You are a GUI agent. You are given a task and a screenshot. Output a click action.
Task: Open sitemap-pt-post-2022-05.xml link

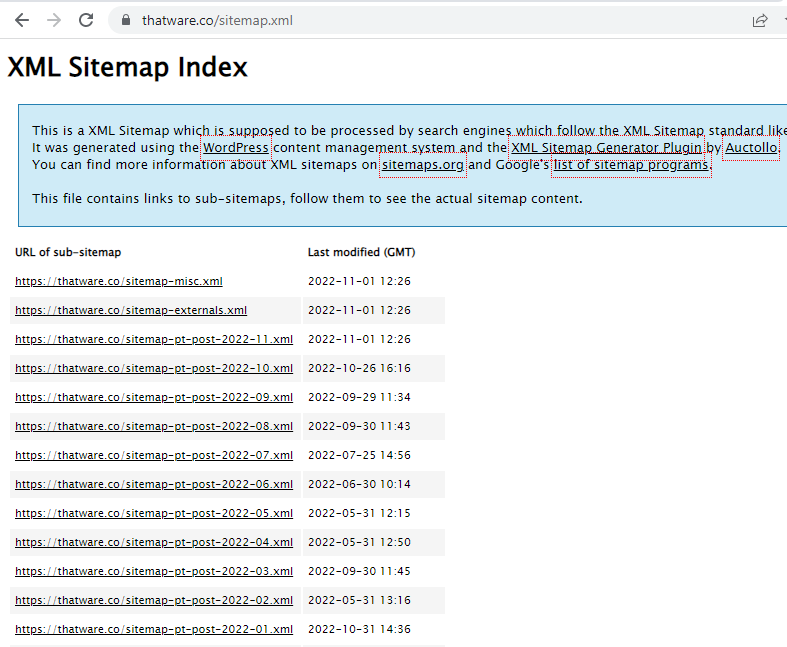point(154,513)
